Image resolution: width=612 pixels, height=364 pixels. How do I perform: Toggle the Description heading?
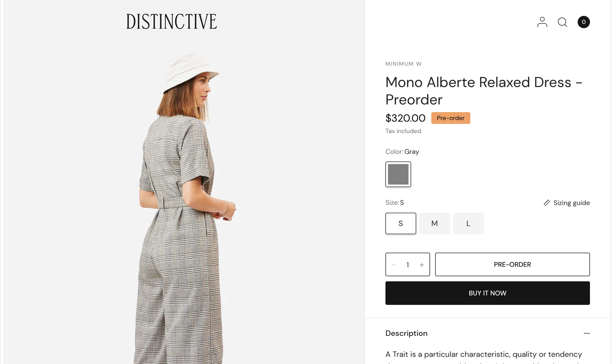(406, 333)
